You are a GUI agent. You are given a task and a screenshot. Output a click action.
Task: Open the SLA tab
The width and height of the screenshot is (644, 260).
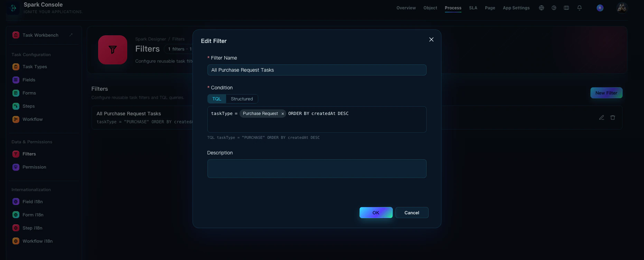pos(473,8)
